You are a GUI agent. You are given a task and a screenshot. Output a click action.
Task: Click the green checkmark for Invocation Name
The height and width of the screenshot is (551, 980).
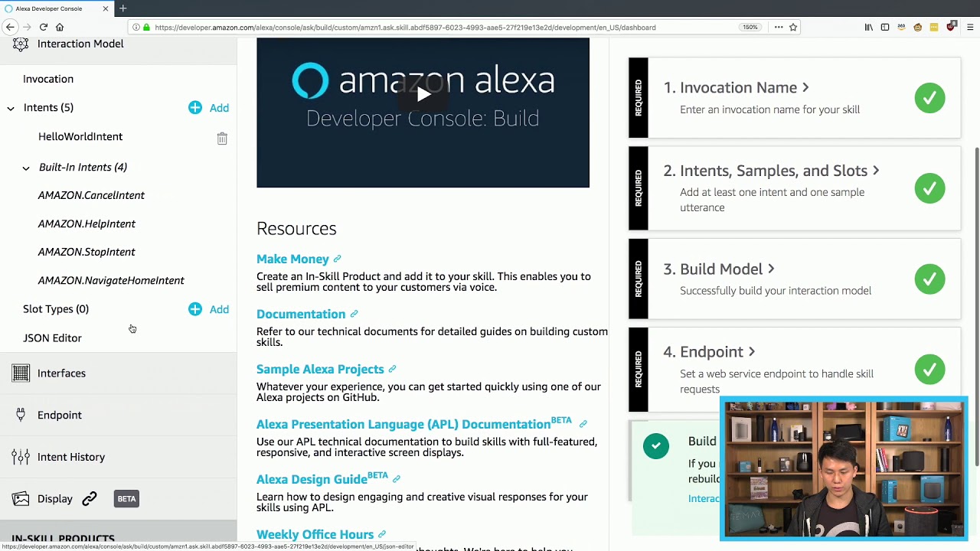click(x=929, y=98)
